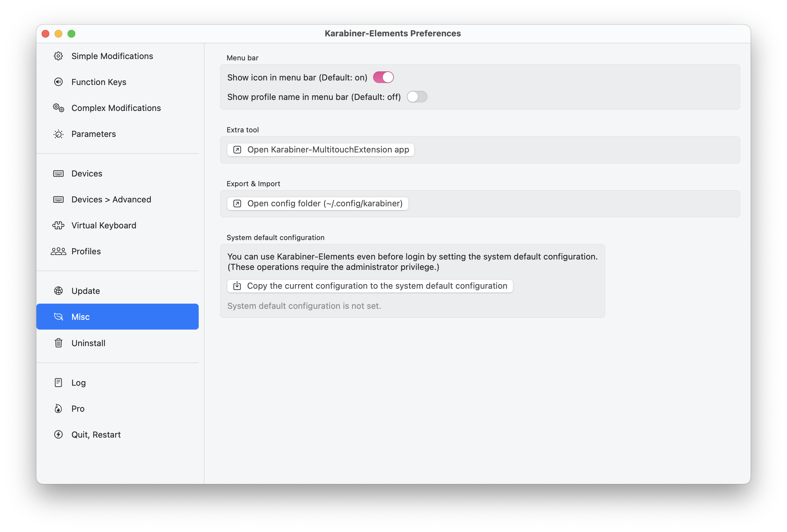Click the Pro flame icon
The height and width of the screenshot is (532, 787).
point(58,408)
